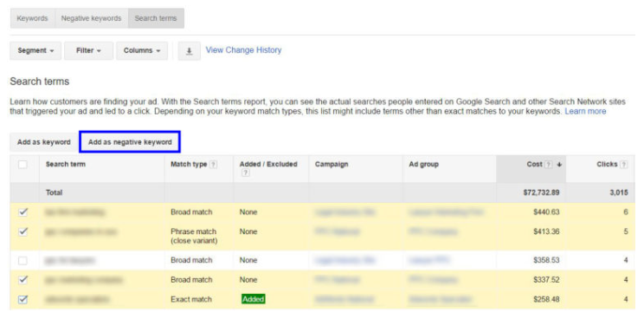644x319 pixels.
Task: Toggle the select-all header checkbox
Action: [x=23, y=165]
